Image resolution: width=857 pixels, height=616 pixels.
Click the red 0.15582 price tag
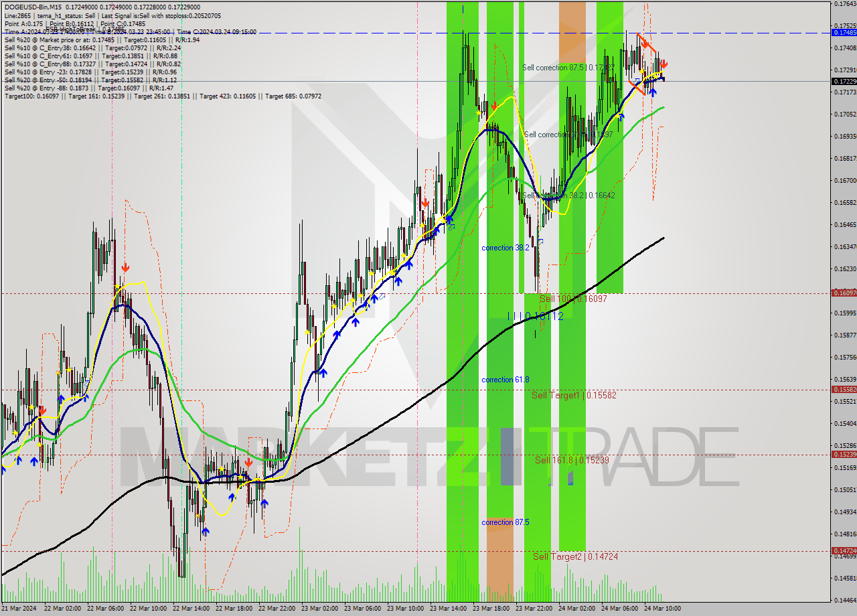point(844,389)
